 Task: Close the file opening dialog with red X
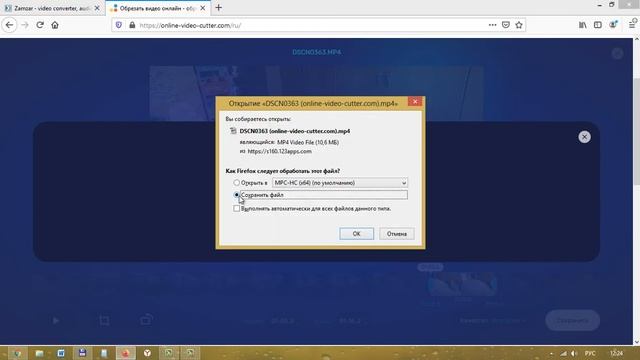click(415, 102)
